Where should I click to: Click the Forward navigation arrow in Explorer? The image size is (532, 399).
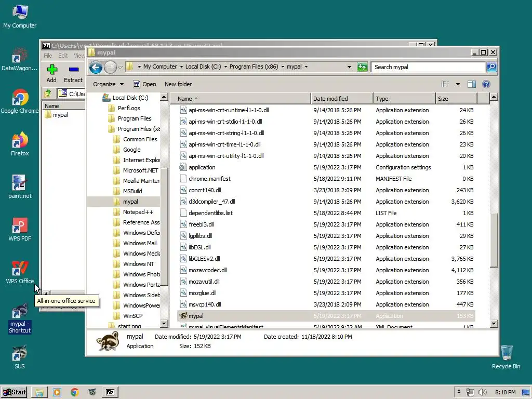[110, 67]
